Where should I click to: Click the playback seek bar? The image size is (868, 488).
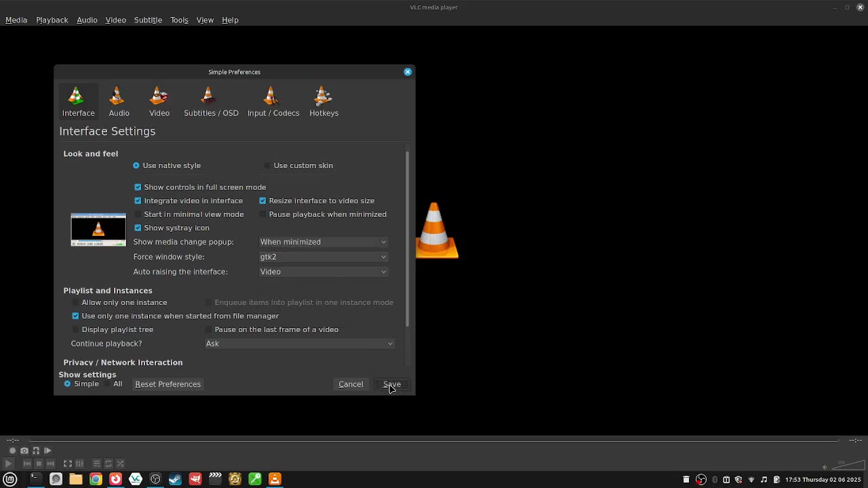click(x=434, y=440)
